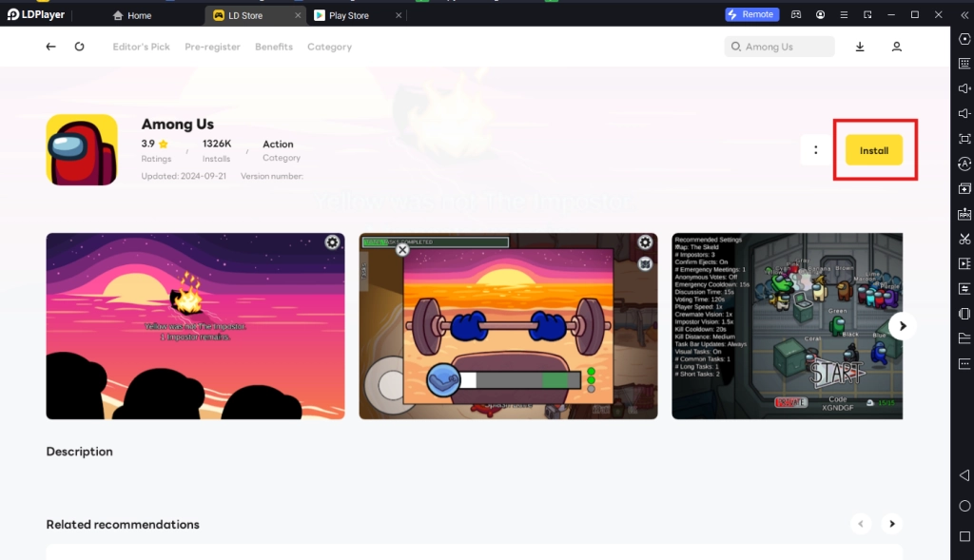Open the Pre-register section

coord(212,47)
